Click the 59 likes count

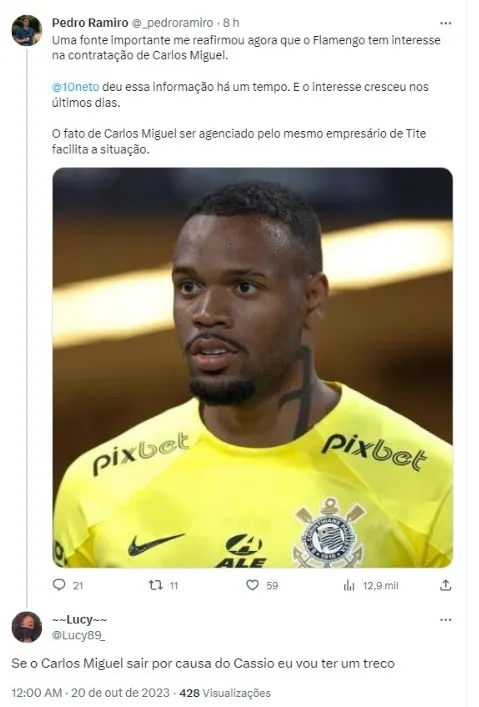click(x=272, y=586)
